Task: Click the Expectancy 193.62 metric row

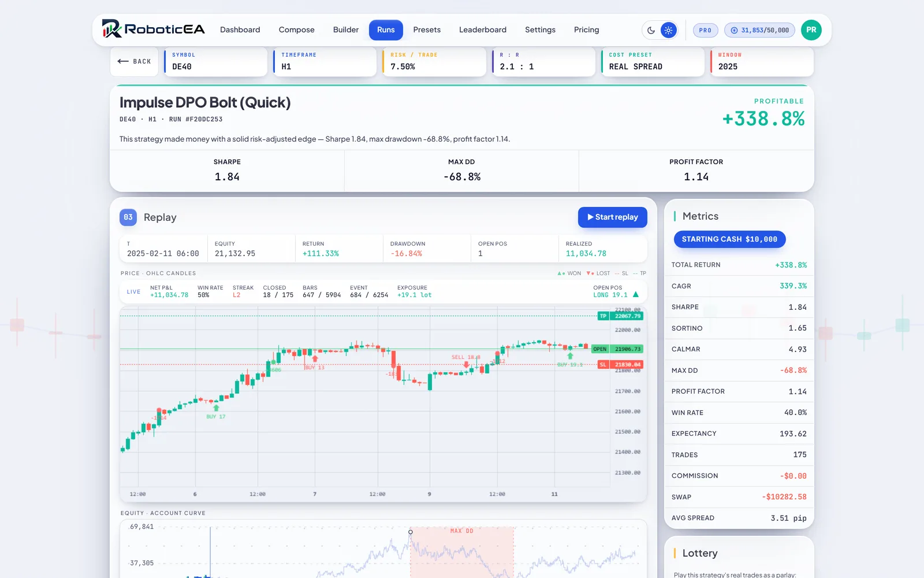Action: (x=739, y=433)
